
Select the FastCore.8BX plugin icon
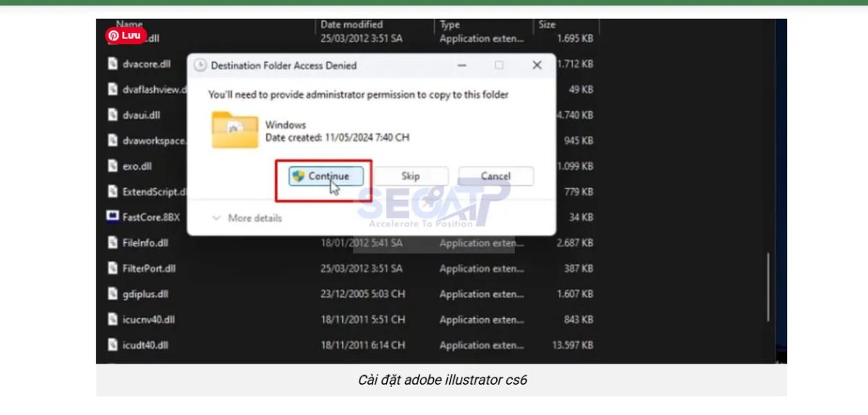point(112,217)
